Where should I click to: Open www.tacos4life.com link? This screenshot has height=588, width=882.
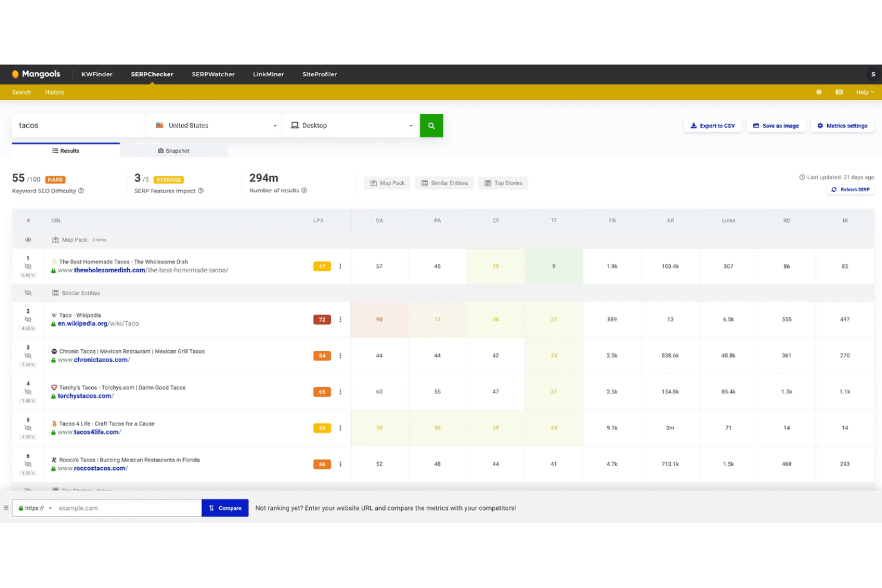pos(89,433)
